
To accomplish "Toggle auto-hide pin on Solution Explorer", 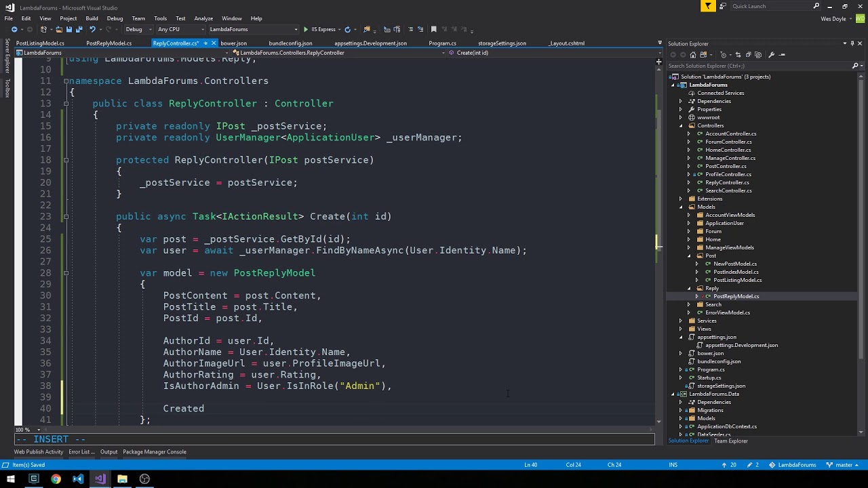I will (x=853, y=43).
